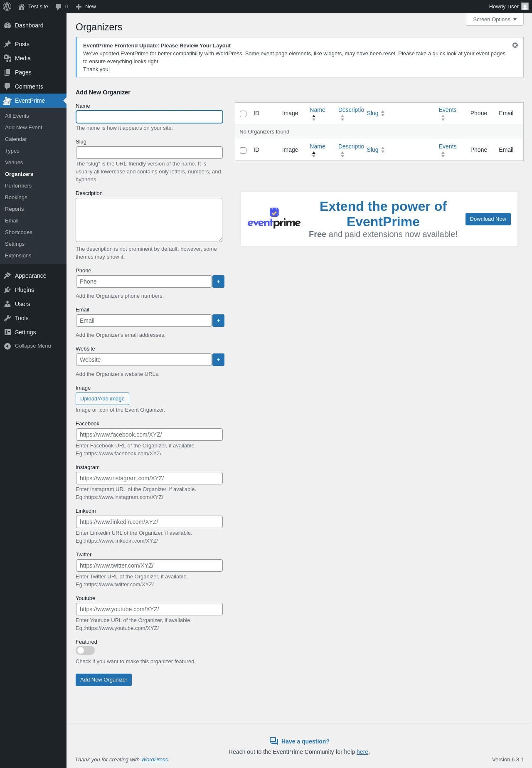Click the user avatar icon
532x768 pixels.
tap(525, 7)
